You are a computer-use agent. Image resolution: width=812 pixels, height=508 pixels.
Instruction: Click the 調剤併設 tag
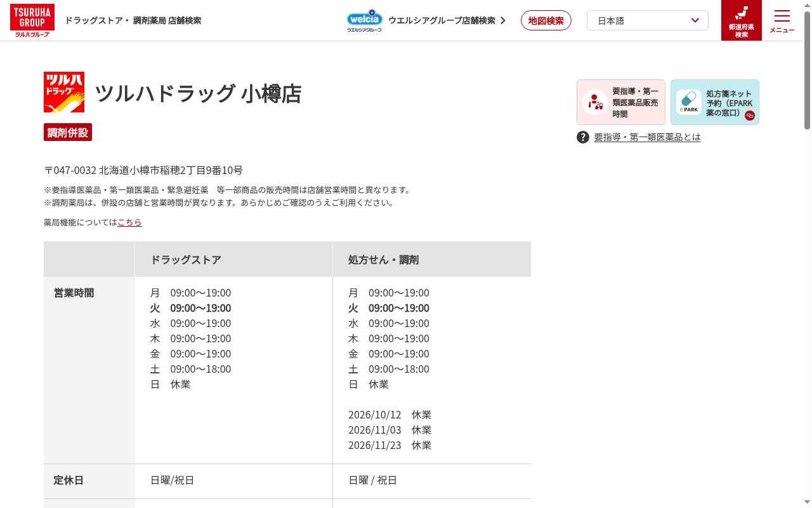tap(68, 132)
